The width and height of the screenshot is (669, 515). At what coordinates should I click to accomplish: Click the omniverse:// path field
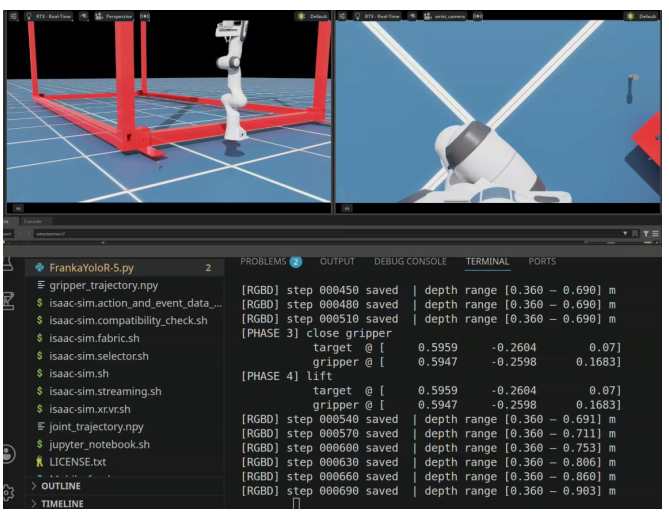[328, 233]
